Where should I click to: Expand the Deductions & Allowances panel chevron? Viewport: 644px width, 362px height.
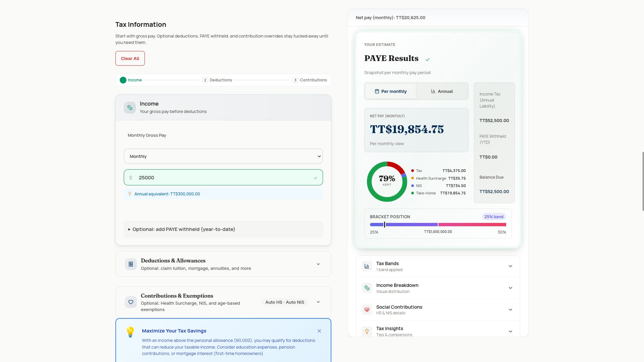click(x=318, y=264)
